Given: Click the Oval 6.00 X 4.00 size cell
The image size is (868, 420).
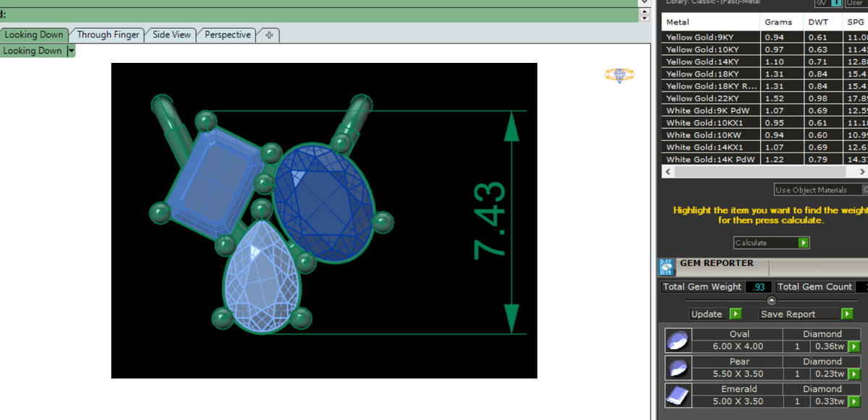Looking at the screenshot, I should 739,346.
